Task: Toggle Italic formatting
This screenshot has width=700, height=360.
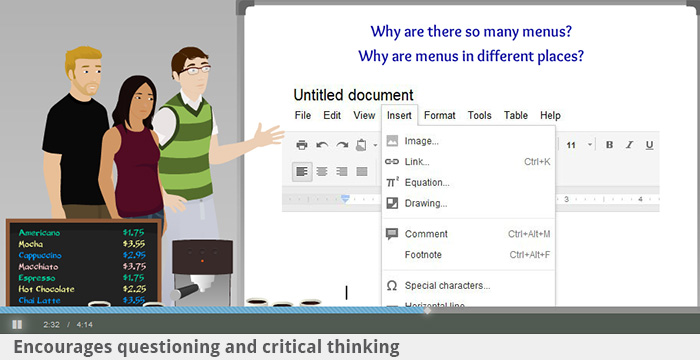Action: [x=629, y=145]
